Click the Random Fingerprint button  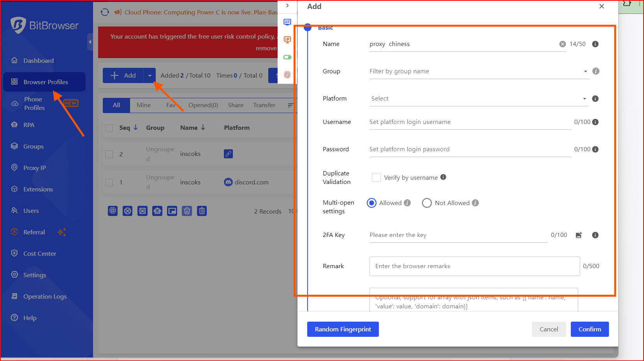click(343, 329)
